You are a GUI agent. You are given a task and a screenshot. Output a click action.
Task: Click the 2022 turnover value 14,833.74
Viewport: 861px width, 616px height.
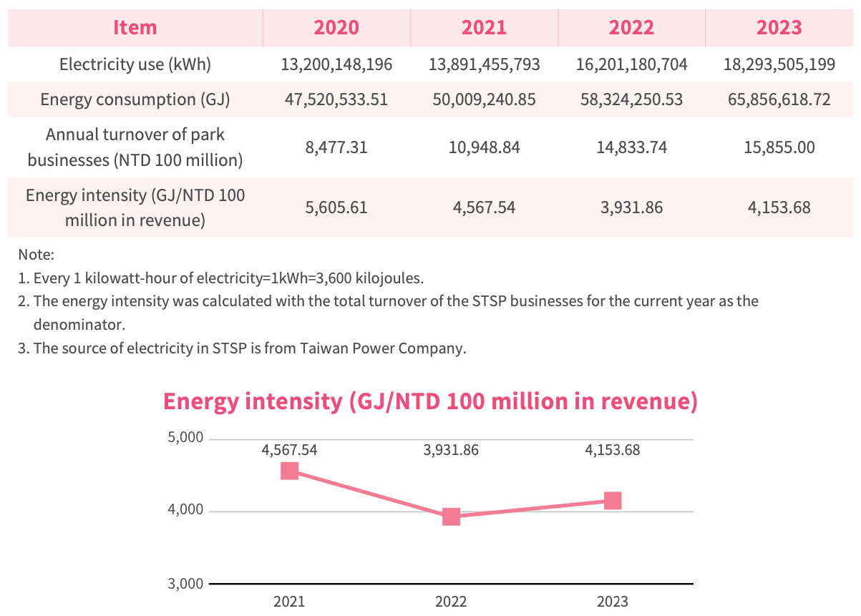(632, 148)
